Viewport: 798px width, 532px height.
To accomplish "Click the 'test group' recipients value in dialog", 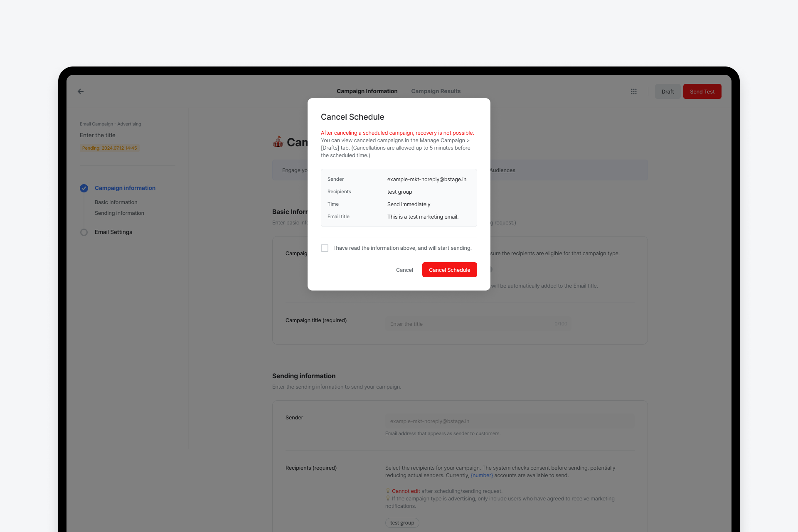I will 399,192.
